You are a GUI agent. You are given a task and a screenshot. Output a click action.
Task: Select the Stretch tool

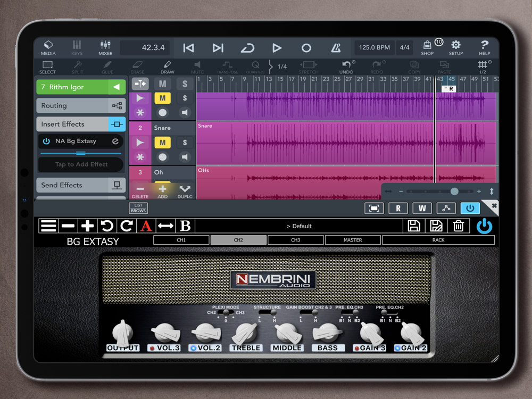[x=309, y=67]
